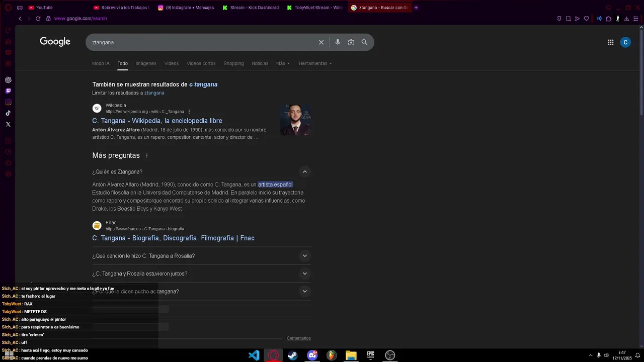Open Google account avatar 'C'
Viewport: 644px width, 362px height.
pos(625,42)
